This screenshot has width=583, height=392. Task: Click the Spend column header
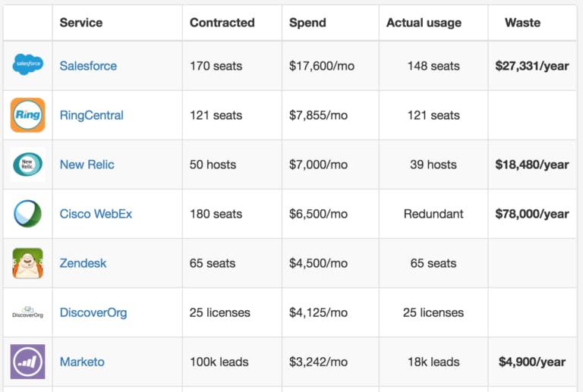(307, 23)
